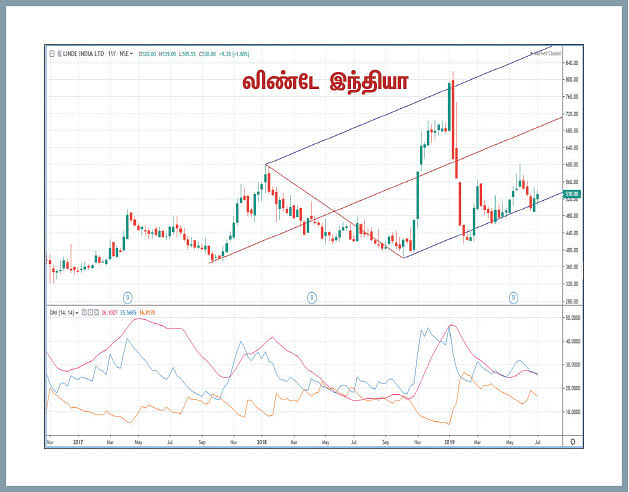Viewport: 629px width, 492px height.
Task: Click the 10.0000 level on the DMI scale
Action: point(572,412)
